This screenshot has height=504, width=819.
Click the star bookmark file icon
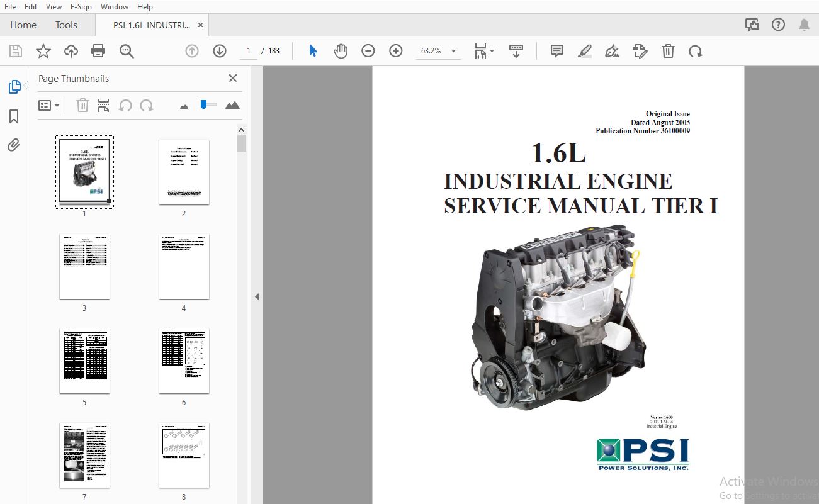(x=43, y=51)
